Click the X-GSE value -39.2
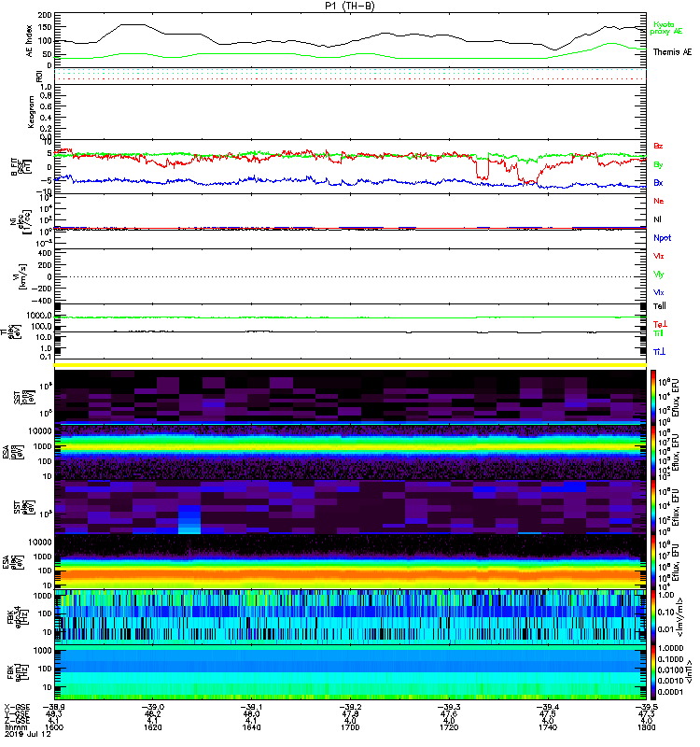 (x=350, y=707)
